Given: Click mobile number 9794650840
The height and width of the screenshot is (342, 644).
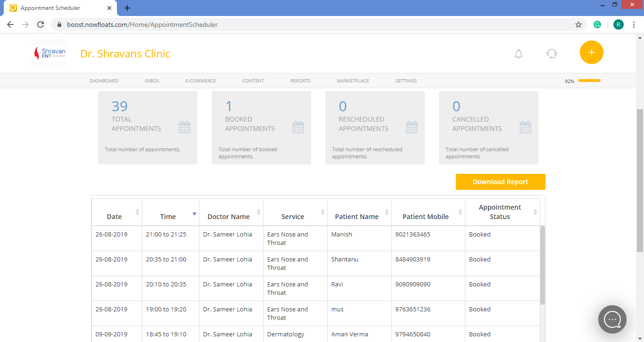Looking at the screenshot, I should click(x=413, y=334).
